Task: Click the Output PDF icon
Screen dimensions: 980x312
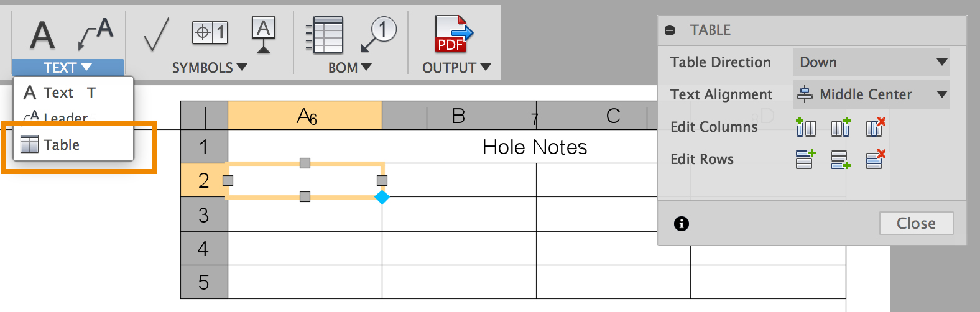Action: pos(453,35)
